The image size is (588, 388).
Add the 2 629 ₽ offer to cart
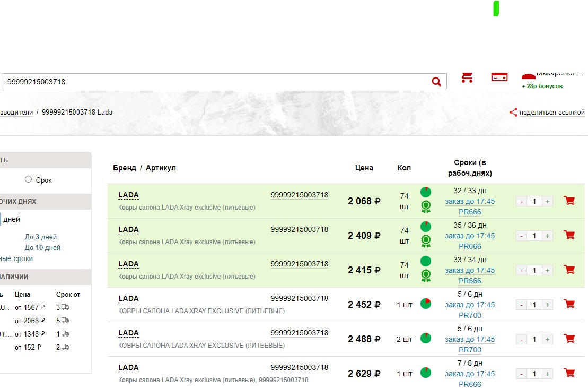[x=569, y=374]
